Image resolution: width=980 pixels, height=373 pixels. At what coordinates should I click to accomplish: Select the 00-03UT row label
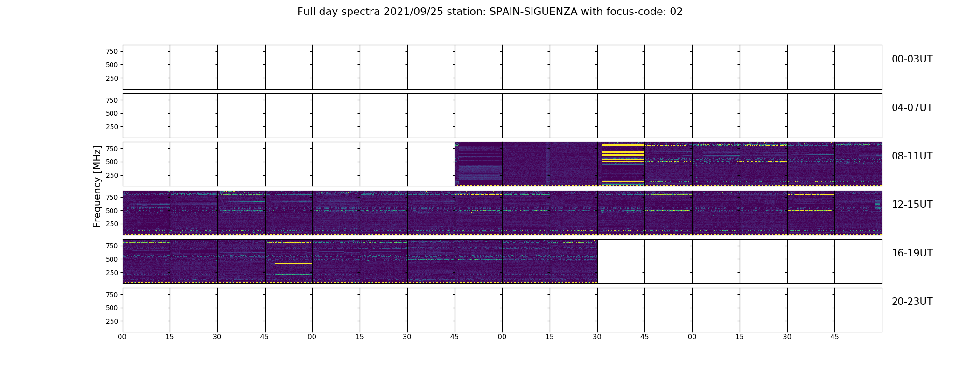912,59
